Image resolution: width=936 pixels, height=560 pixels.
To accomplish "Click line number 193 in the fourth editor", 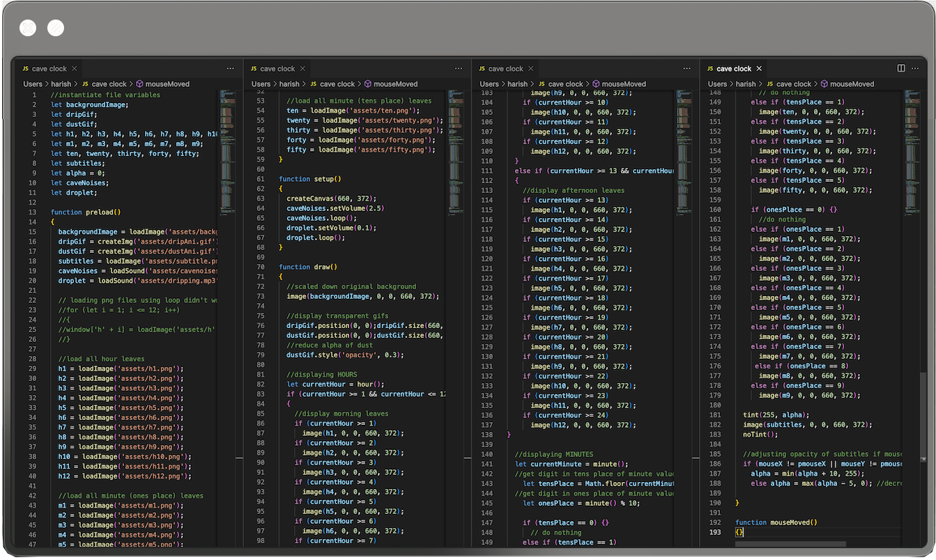I will [714, 532].
